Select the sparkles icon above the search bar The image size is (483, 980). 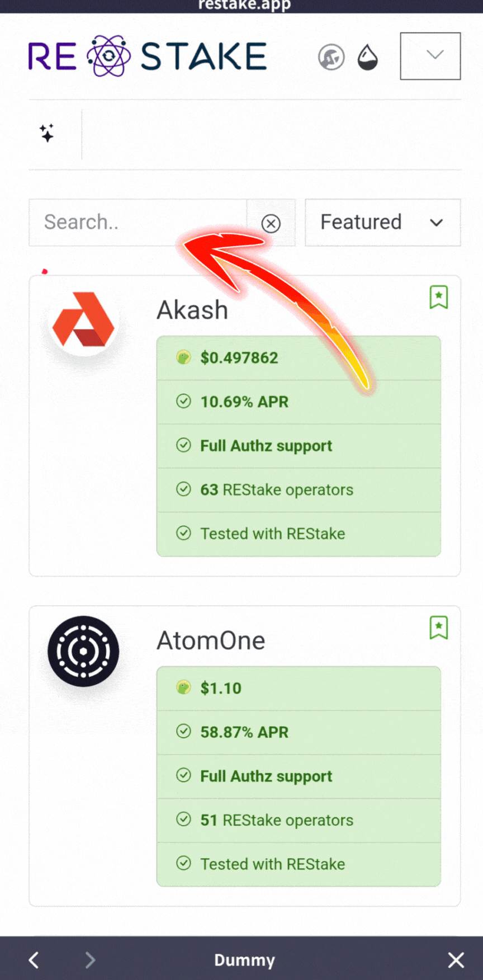(x=48, y=133)
